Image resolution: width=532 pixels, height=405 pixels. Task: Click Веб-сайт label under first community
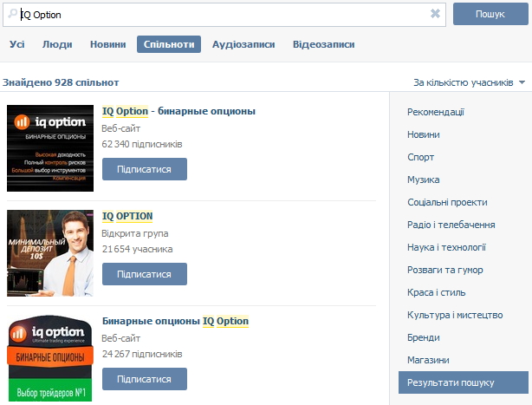[x=121, y=128]
